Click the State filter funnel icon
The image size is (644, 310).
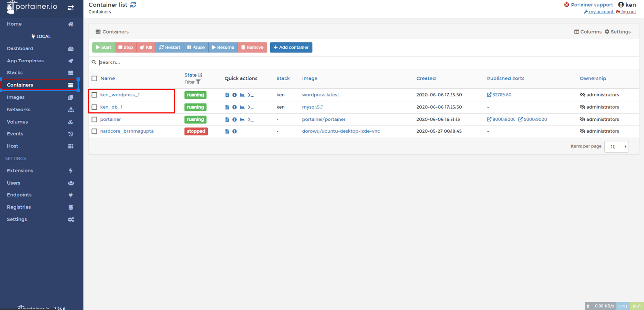click(198, 82)
